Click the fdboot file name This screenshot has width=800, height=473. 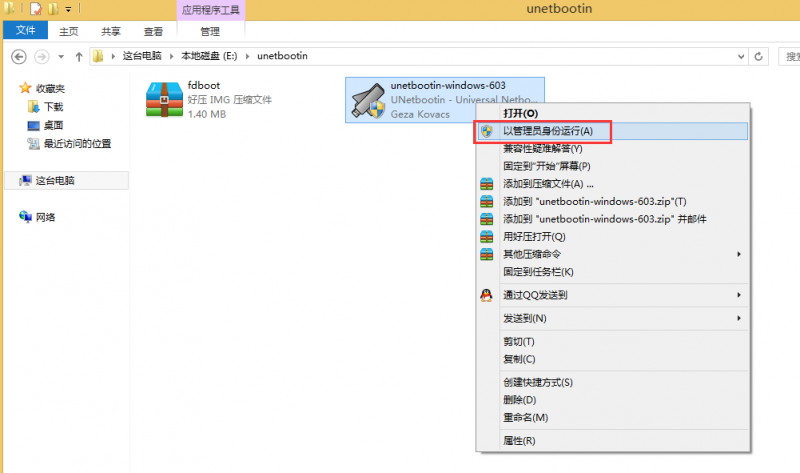(x=204, y=85)
